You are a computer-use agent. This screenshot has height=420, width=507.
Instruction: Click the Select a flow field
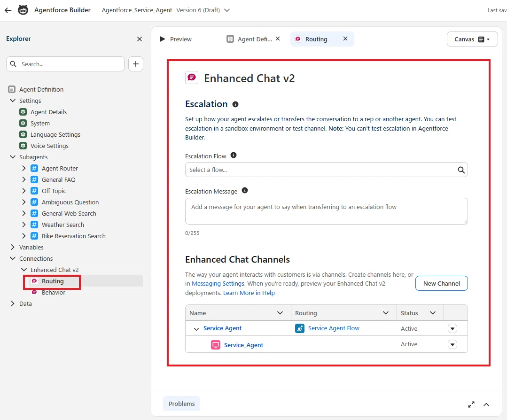[326, 170]
